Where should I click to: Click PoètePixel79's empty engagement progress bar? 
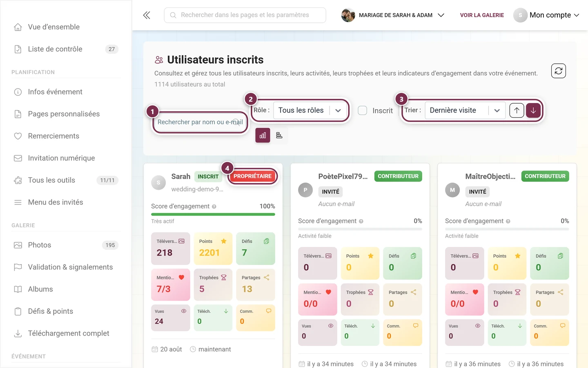click(360, 229)
